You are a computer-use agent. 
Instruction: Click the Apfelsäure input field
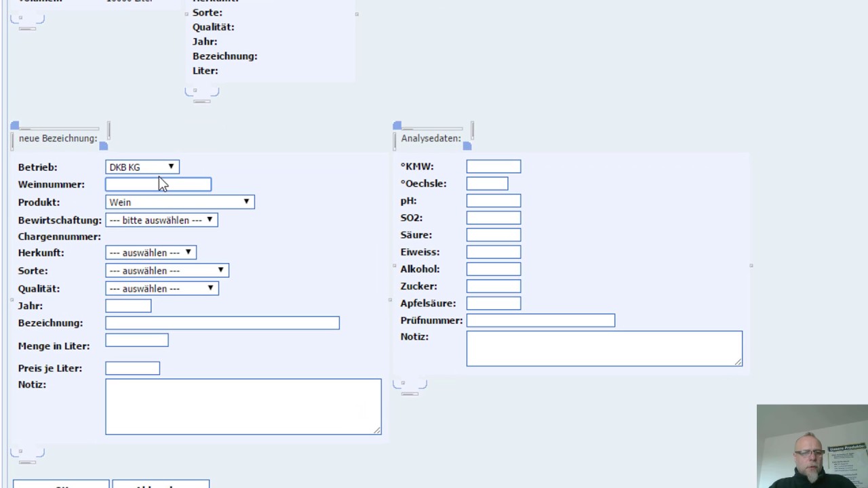point(494,303)
